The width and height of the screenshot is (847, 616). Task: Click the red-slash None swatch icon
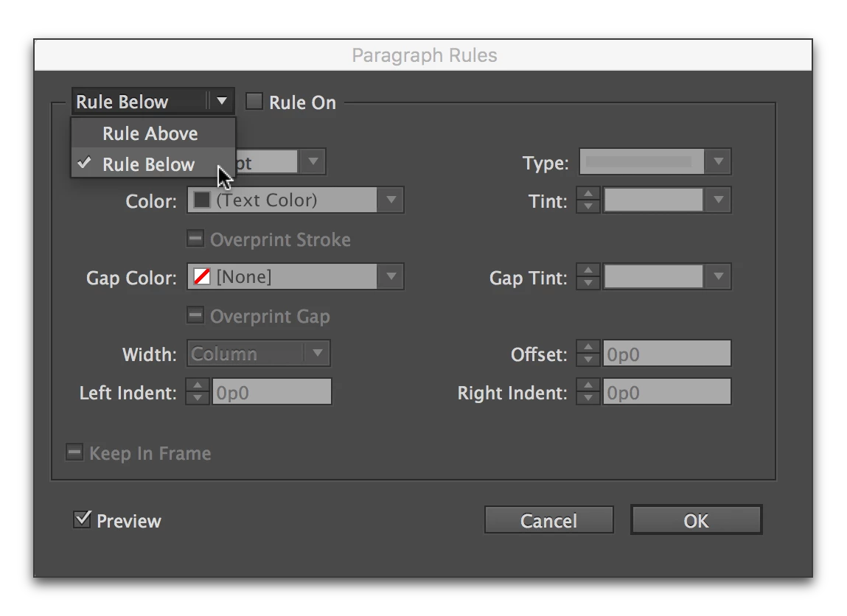pos(202,277)
